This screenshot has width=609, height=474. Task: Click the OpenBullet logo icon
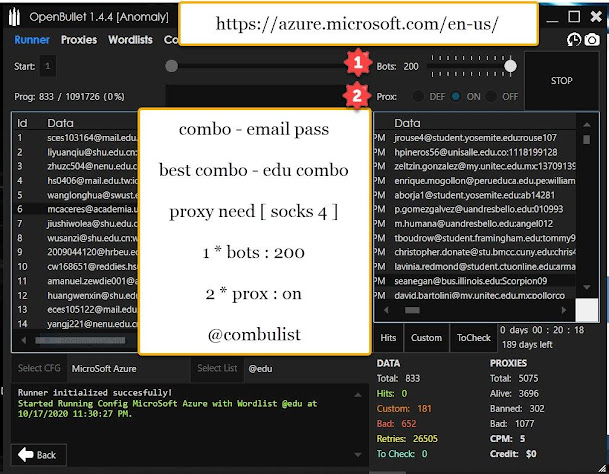(x=14, y=17)
